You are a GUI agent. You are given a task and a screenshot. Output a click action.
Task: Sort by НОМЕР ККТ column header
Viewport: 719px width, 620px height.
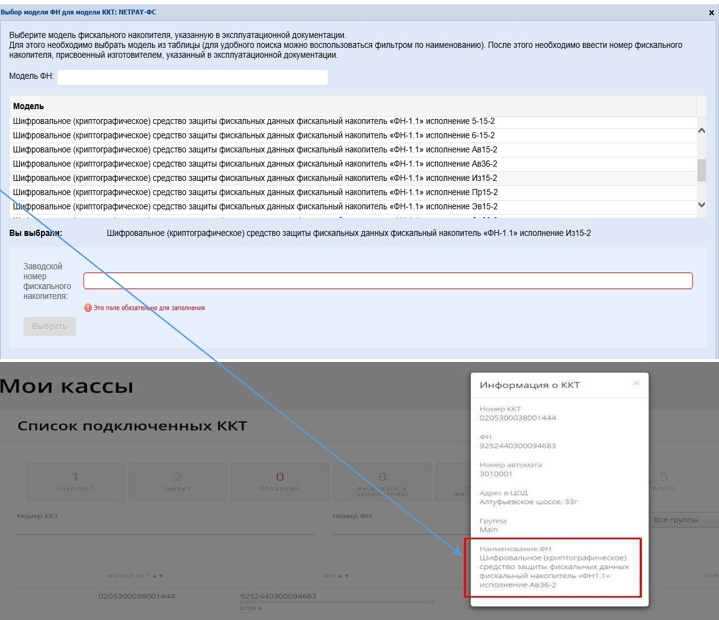point(136,576)
